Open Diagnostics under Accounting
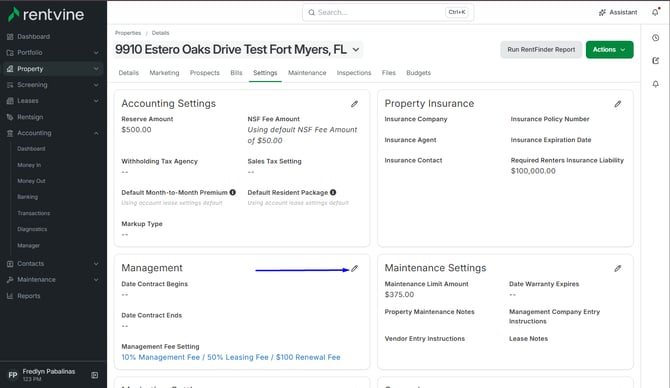 pyautogui.click(x=32, y=229)
